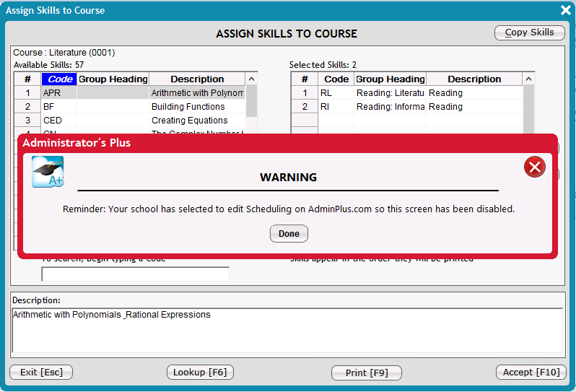Viewport: 576px width, 392px height.
Task: Click Available Skills Group Heading column header
Action: [x=113, y=79]
